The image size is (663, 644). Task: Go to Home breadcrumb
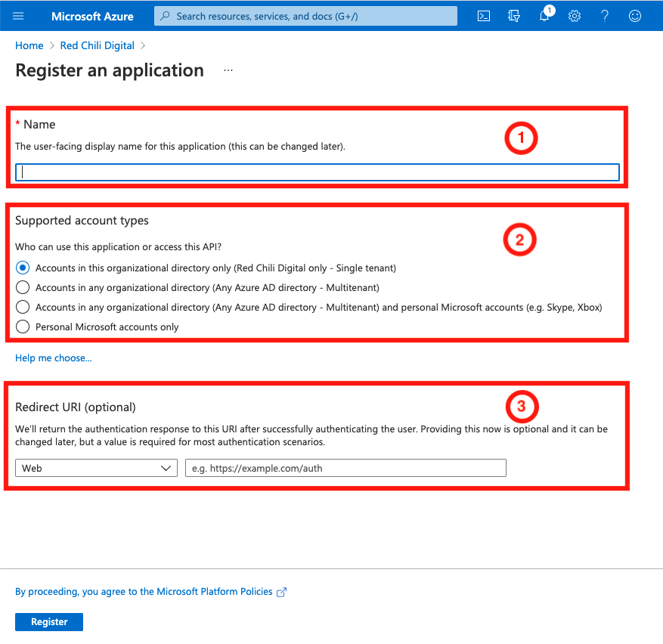point(29,45)
